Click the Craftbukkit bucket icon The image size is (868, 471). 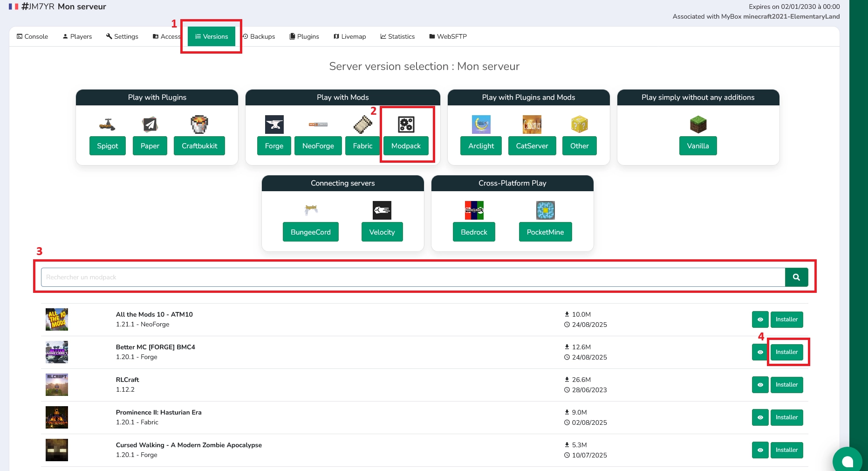pos(199,125)
